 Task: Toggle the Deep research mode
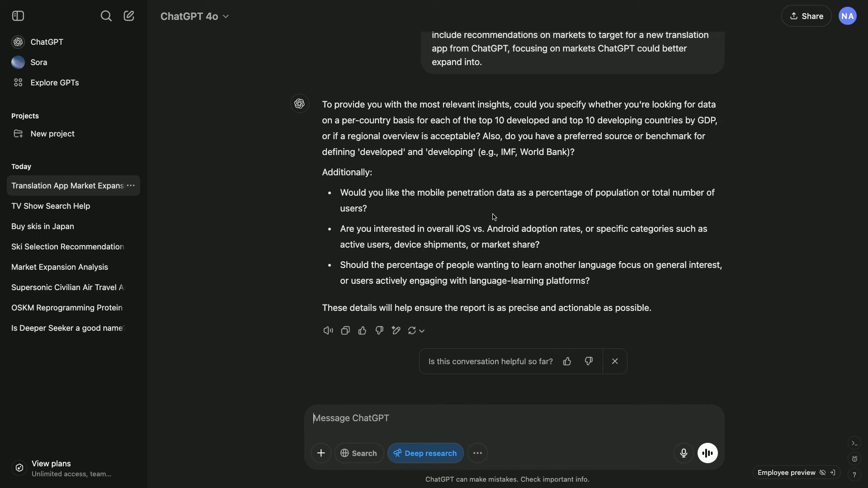coord(425,453)
